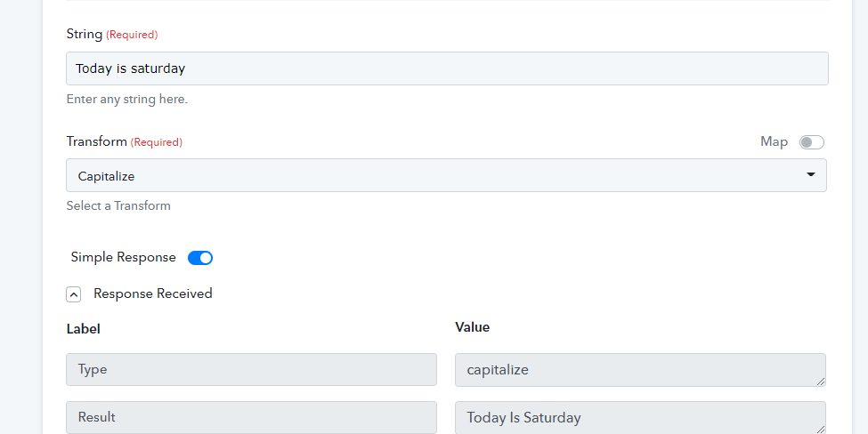Screen dimensions: 868x434
Task: Turn off the Simple Response toggle
Action: (200, 258)
